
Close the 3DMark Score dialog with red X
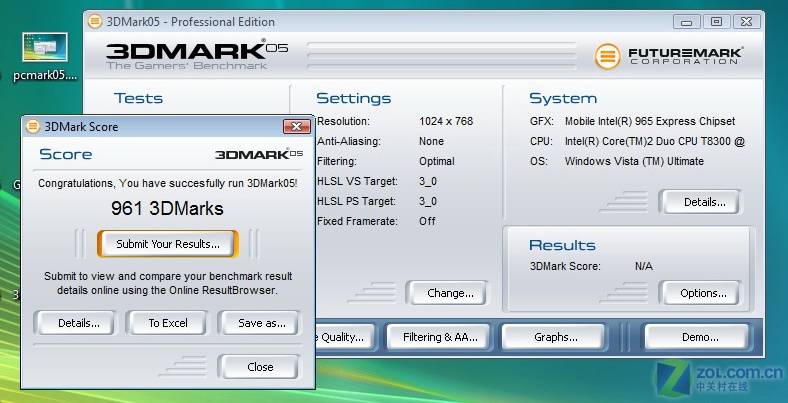(x=297, y=126)
